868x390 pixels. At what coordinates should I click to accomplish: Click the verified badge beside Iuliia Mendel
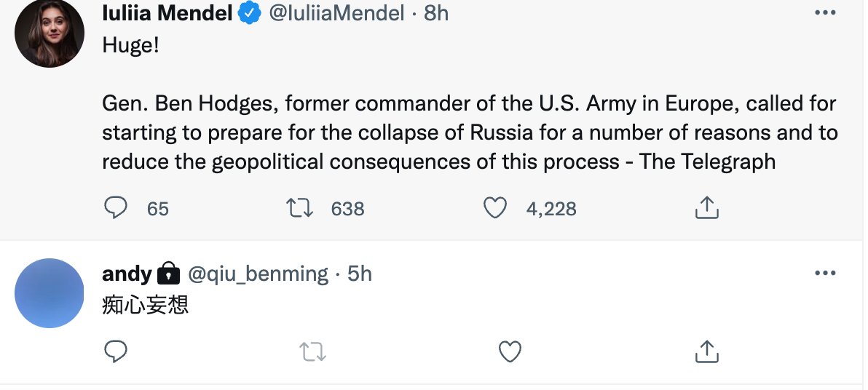point(251,13)
